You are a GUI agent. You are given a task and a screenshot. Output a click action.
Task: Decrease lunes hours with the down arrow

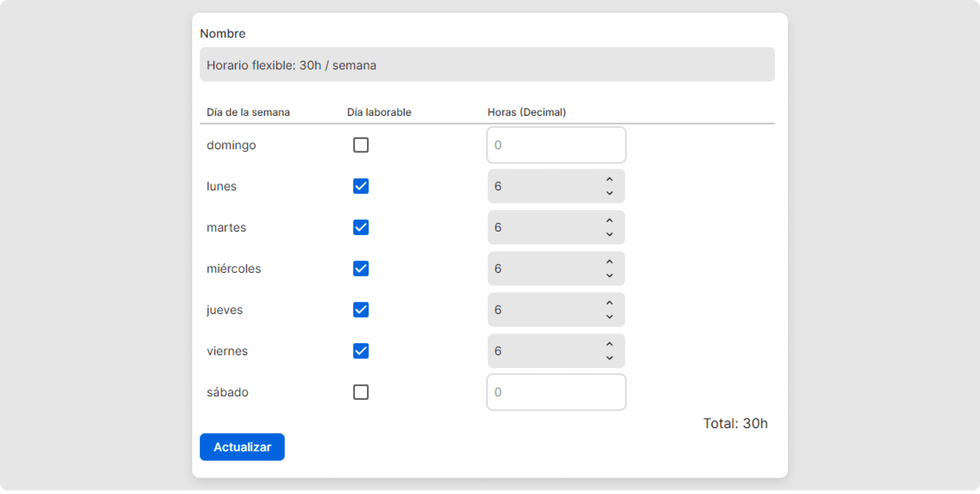coord(609,193)
